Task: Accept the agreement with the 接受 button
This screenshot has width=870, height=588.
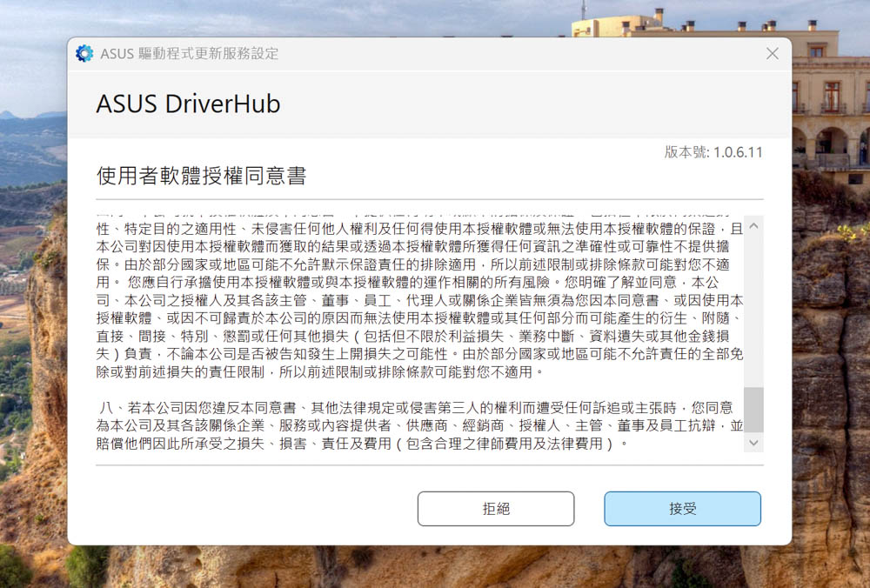Action: click(x=682, y=509)
